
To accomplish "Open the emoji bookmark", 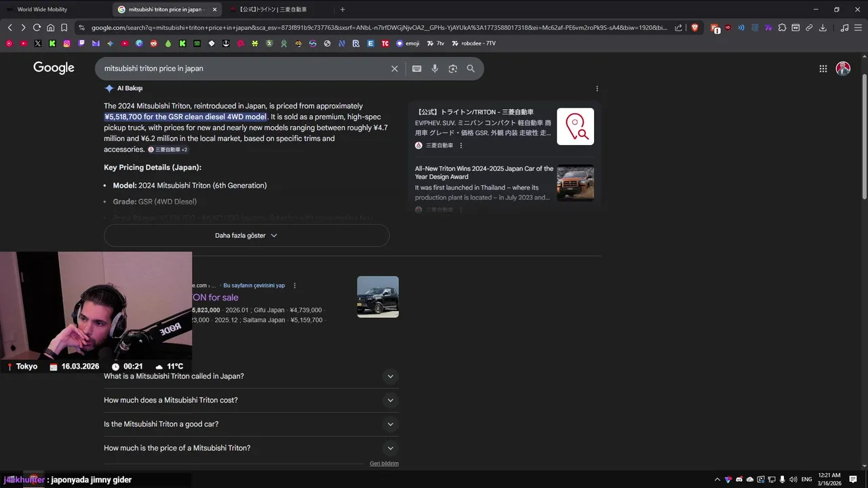I will point(408,43).
